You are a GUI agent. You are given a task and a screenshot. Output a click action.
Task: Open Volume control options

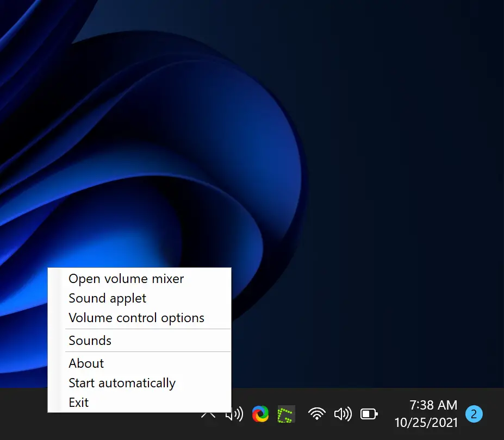click(140, 318)
